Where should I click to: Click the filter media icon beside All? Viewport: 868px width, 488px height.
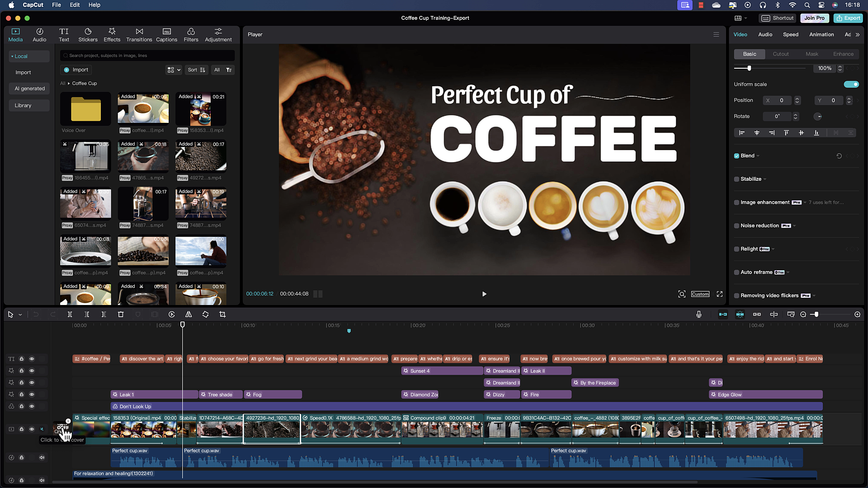tap(229, 70)
